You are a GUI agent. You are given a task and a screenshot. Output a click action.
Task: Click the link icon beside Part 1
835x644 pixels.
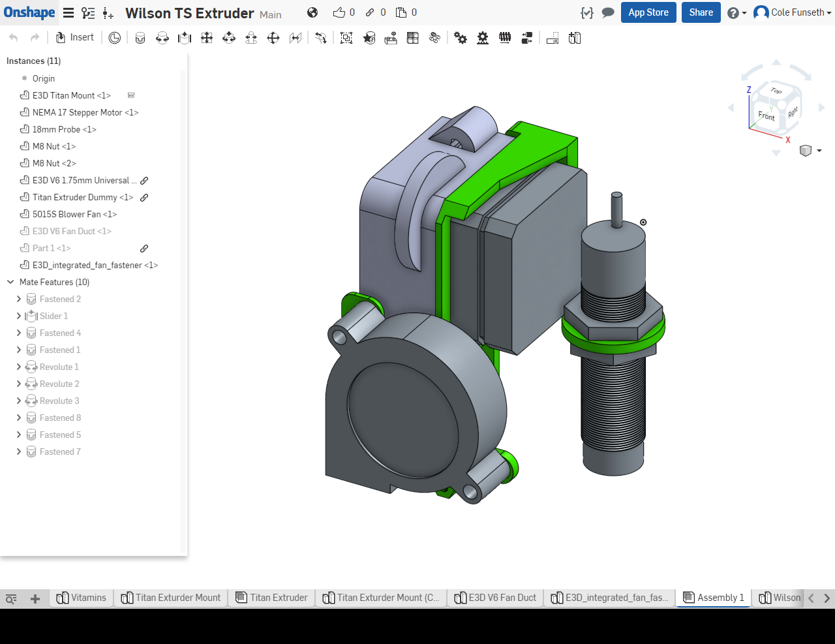click(144, 248)
